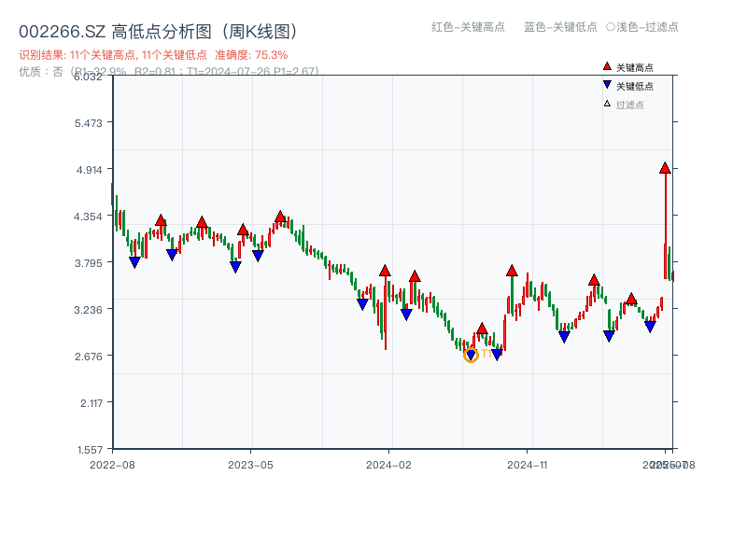This screenshot has height=560, width=747.
Task: Click the first red key-high marker at chart's left
Action: coord(161,221)
